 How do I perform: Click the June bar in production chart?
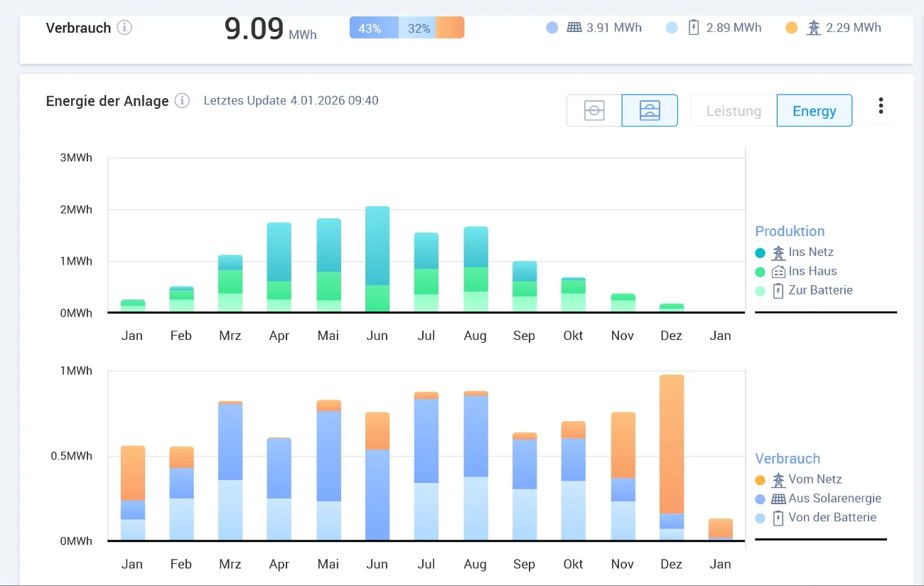coord(377,259)
